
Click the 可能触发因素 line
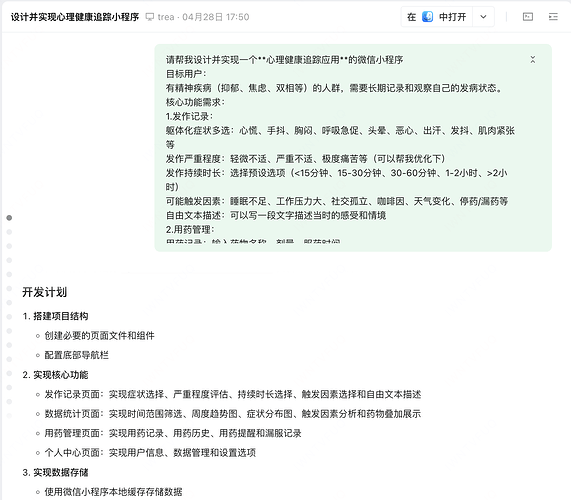pyautogui.click(x=337, y=201)
